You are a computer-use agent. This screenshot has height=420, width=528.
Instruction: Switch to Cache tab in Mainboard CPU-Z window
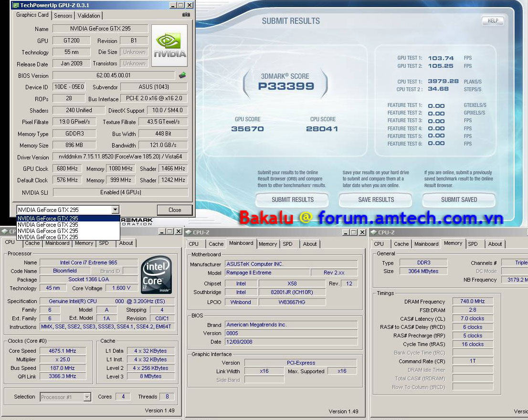216,244
